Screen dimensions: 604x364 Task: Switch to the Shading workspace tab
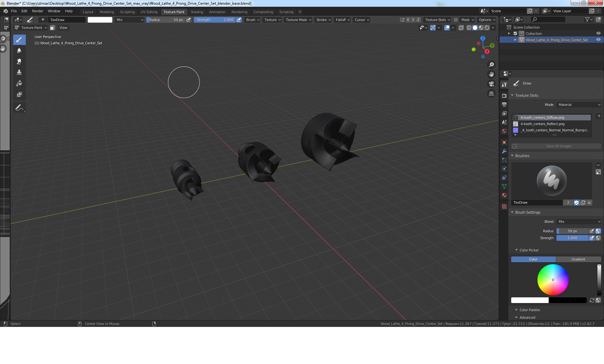coord(197,12)
